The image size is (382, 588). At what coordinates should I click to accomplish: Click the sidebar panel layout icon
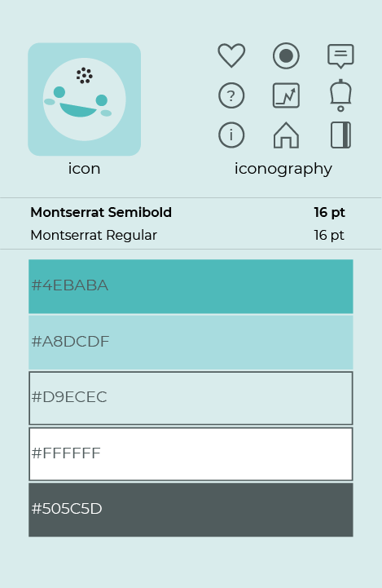[x=340, y=135]
